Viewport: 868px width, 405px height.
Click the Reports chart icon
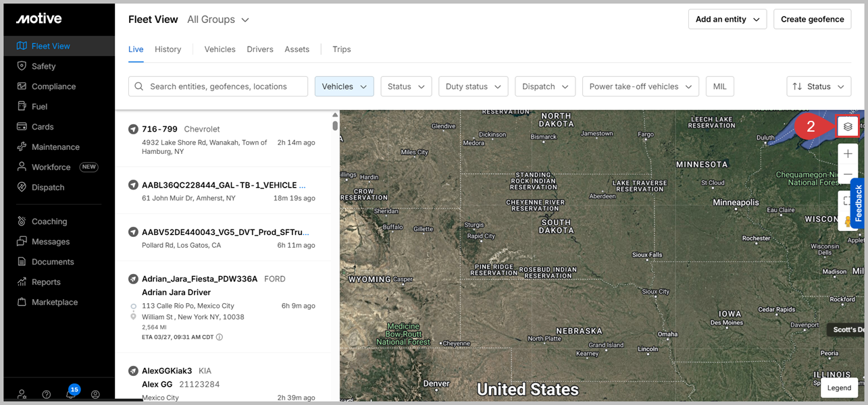[x=22, y=282]
